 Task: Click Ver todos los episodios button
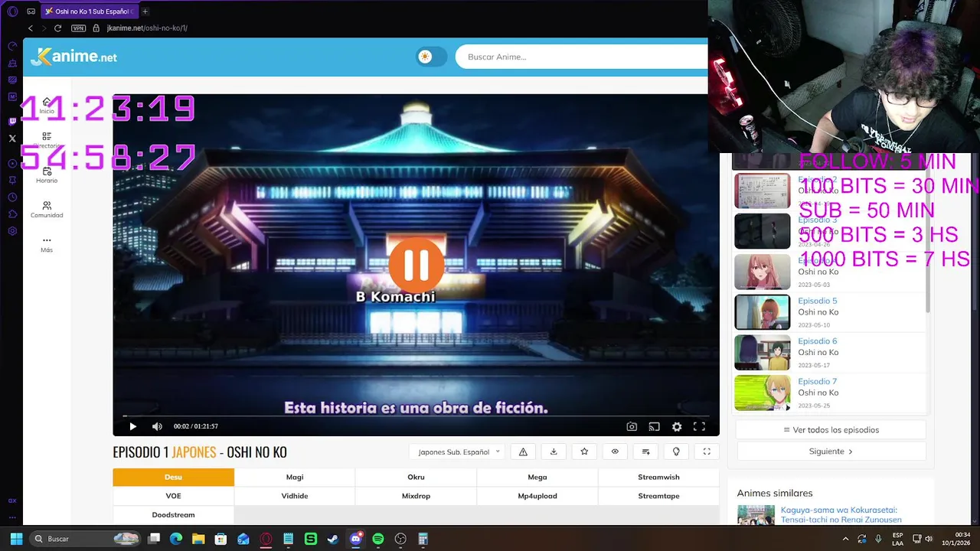coord(831,430)
